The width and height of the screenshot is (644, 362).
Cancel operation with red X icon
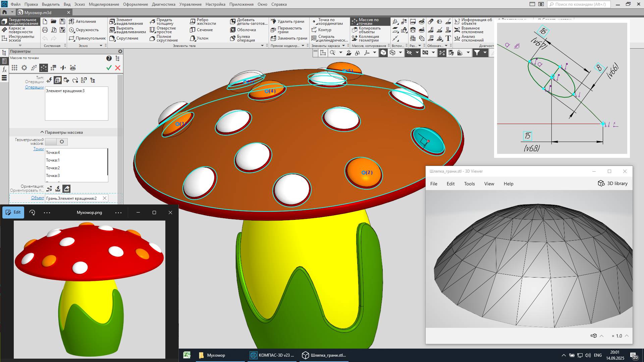(118, 68)
